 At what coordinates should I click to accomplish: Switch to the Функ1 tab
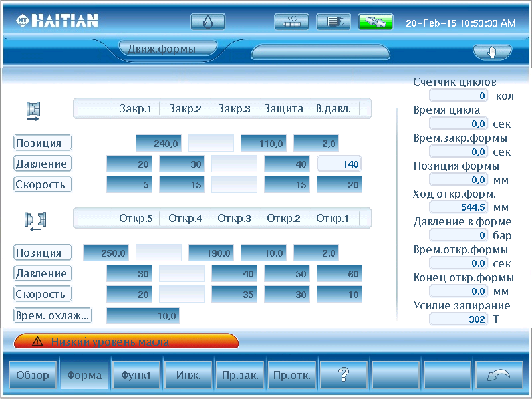click(x=136, y=375)
